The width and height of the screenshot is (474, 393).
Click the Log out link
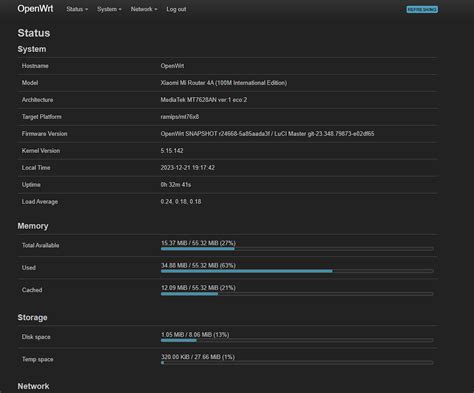click(176, 9)
